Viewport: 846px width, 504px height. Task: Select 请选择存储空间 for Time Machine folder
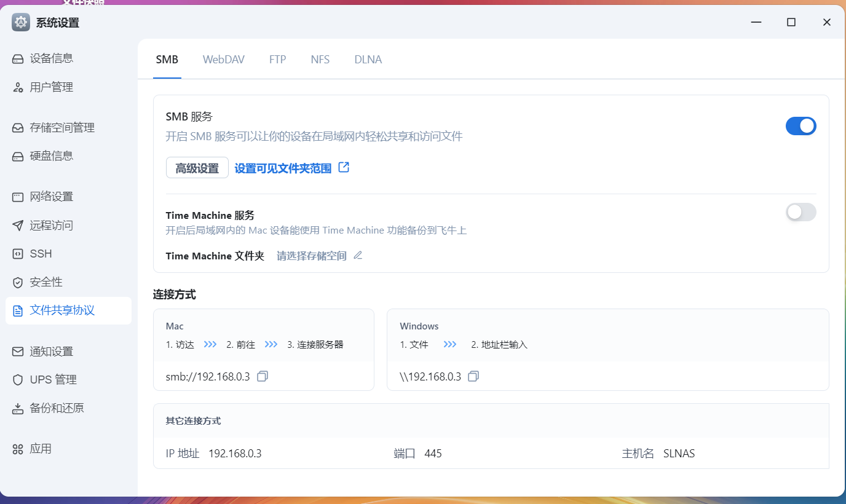311,256
